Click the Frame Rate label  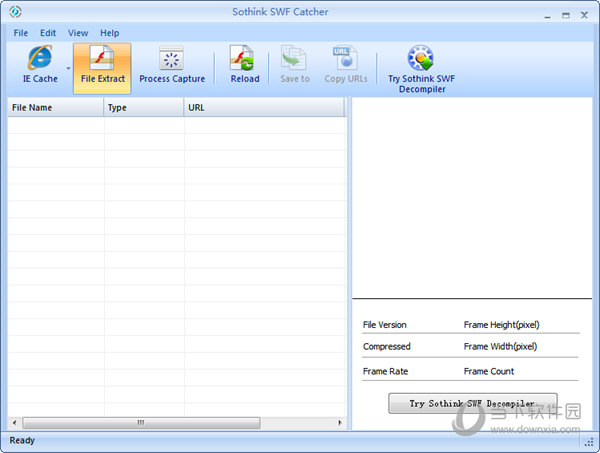[x=385, y=371]
